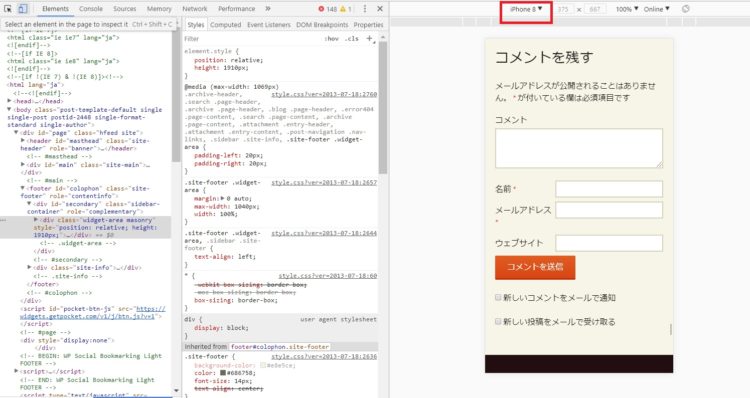Click the yellow warning count icon
Viewport: 750px width, 398px height.
click(342, 9)
